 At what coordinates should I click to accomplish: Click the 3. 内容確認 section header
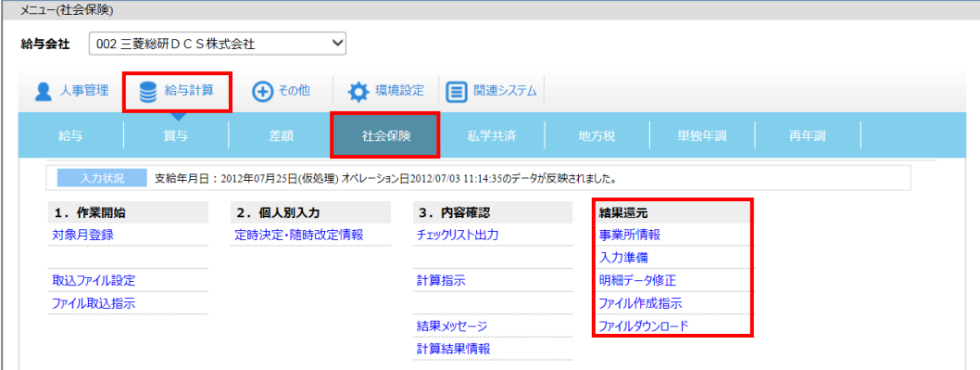[x=493, y=213]
